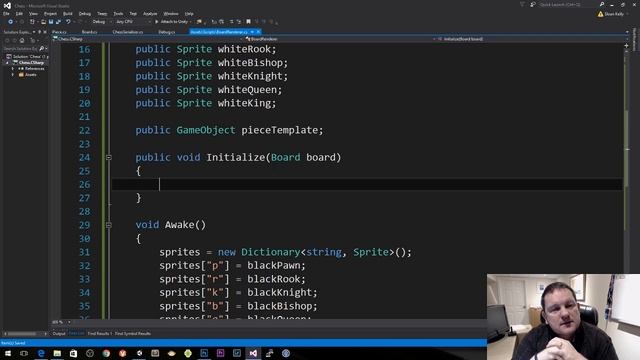Expand the Assets folder node
Viewport: 640px width, 360px height.
pyautogui.click(x=13, y=75)
